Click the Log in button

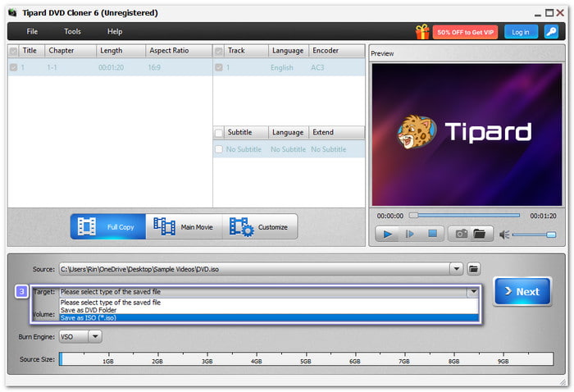point(521,32)
